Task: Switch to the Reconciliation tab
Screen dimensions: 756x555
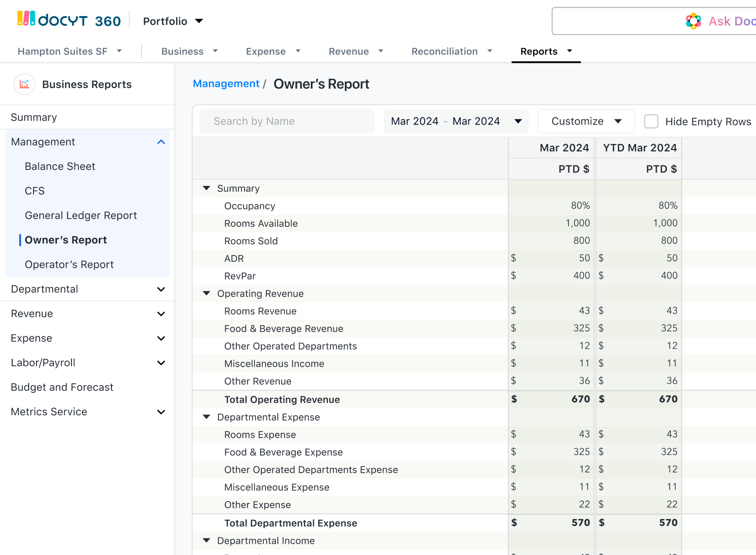Action: pos(450,51)
